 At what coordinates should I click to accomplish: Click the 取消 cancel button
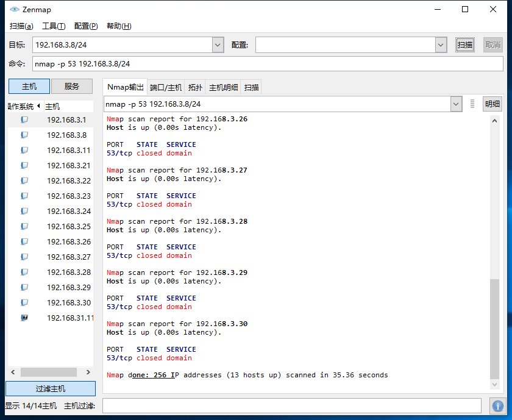tap(493, 44)
